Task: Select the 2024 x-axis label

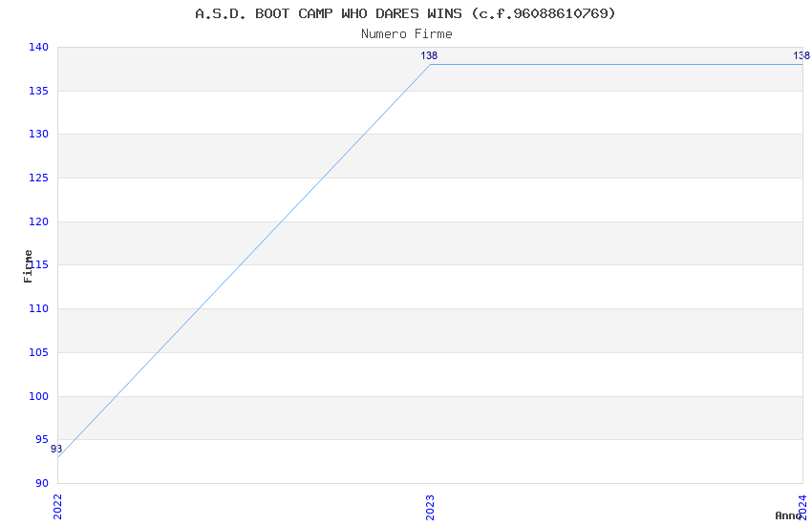Action: coord(802,507)
